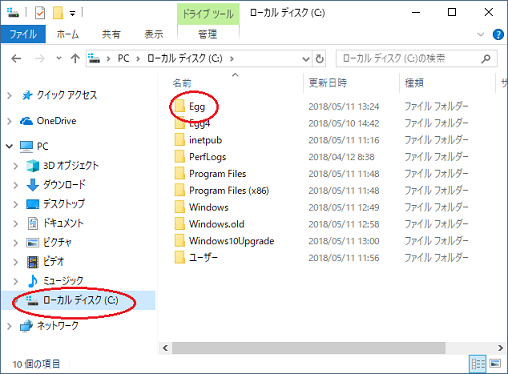Open the Customize Quick Access Toolbar dropdown
This screenshot has width=508, height=374.
[72, 13]
